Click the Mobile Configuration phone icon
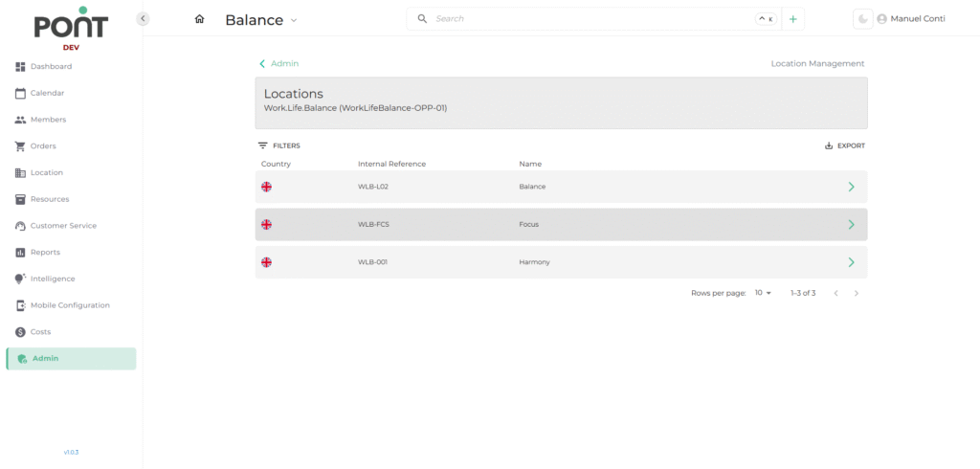980x469 pixels. pyautogui.click(x=21, y=305)
